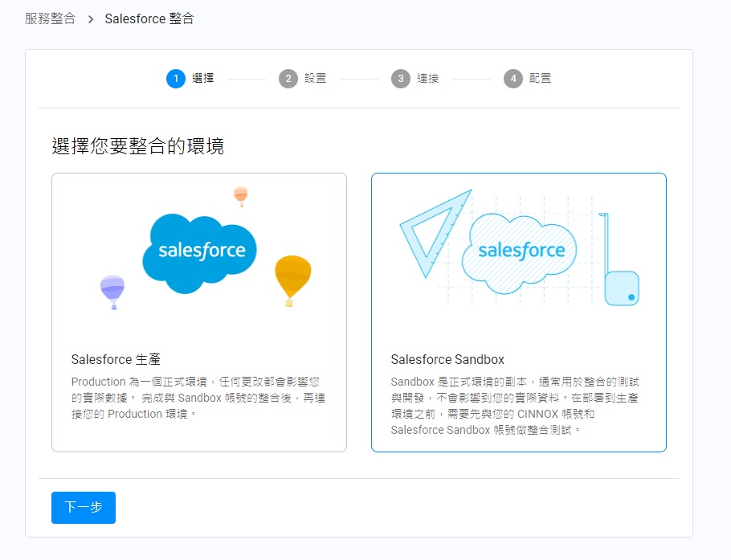Click the small orange hot air balloon icon
The width and height of the screenshot is (731, 560).
tap(240, 196)
